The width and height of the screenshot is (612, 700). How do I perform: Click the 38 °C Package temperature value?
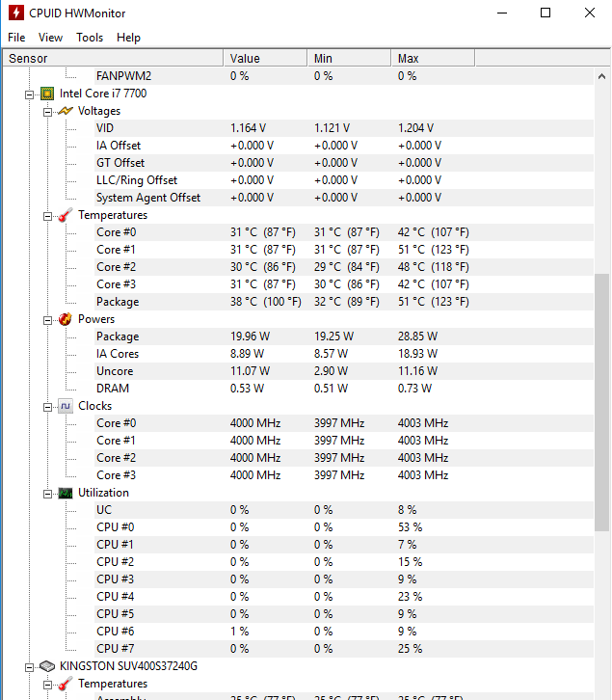point(266,302)
